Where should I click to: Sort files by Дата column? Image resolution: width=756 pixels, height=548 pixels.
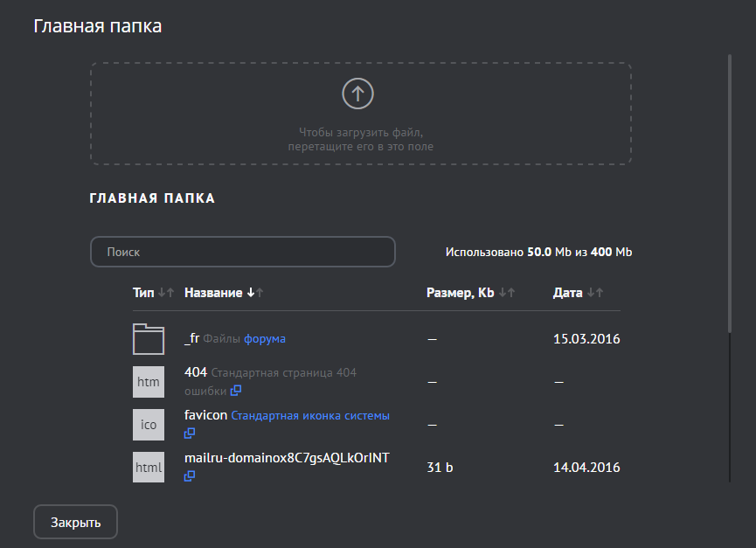[x=568, y=293]
